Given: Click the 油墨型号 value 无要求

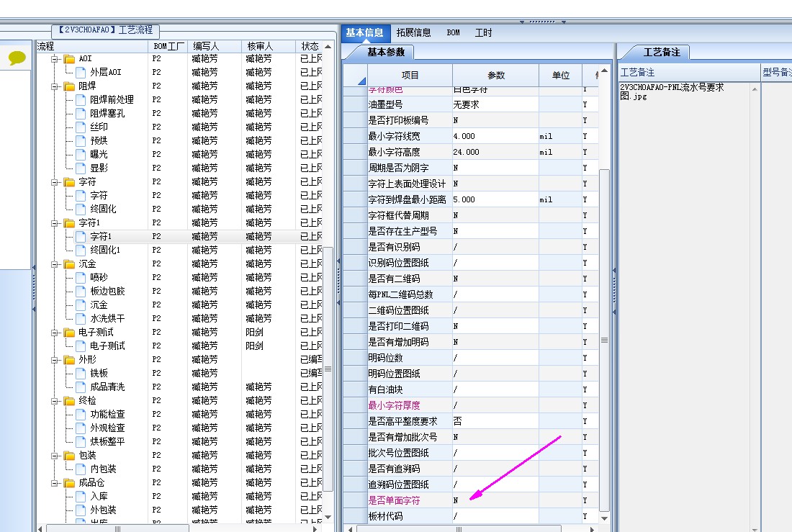Looking at the screenshot, I should (x=495, y=104).
